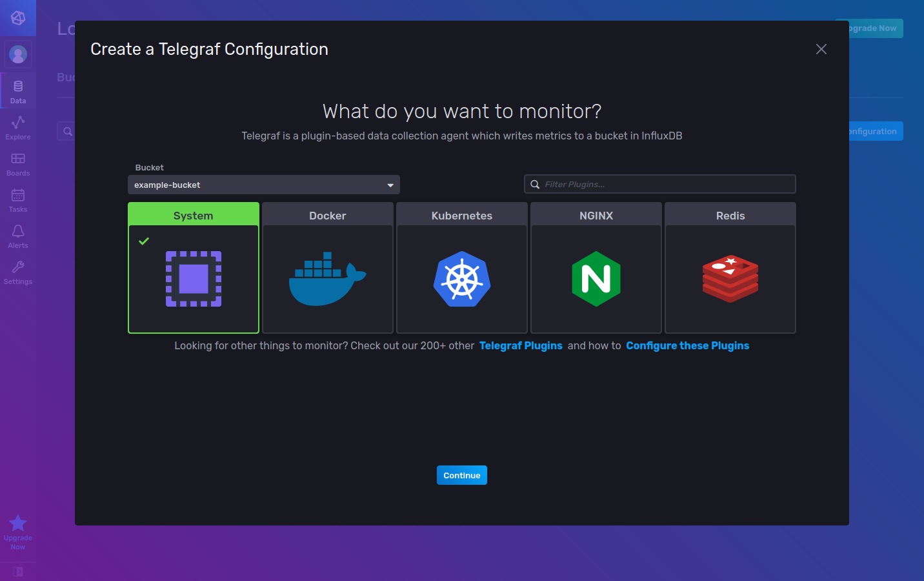Open the Settings sidebar icon
Image resolution: width=924 pixels, height=581 pixels.
pos(18,271)
